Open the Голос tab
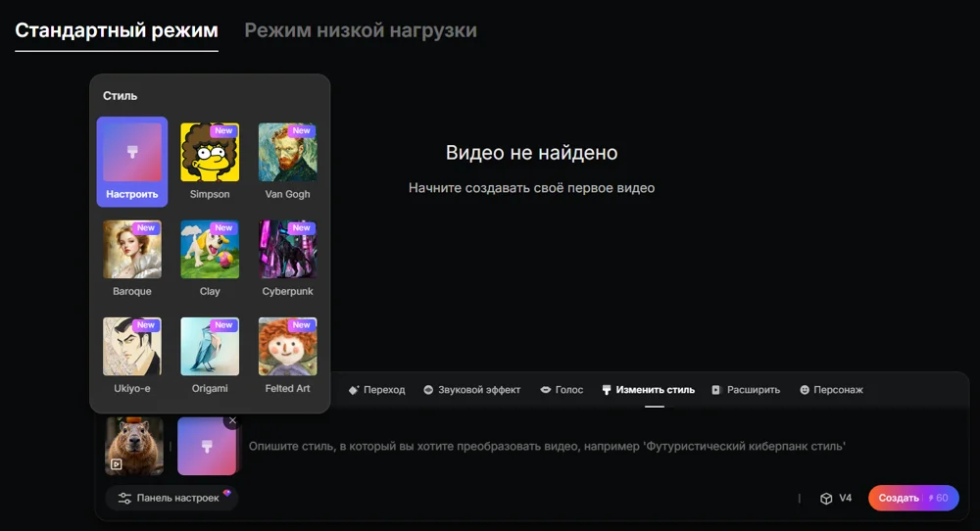This screenshot has height=531, width=980. [562, 390]
